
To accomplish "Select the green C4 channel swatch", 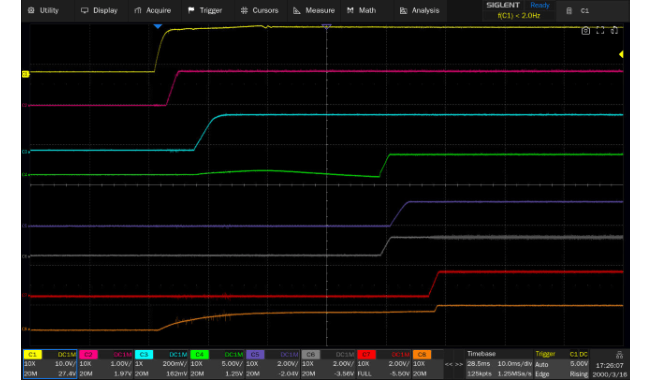I will (x=199, y=355).
